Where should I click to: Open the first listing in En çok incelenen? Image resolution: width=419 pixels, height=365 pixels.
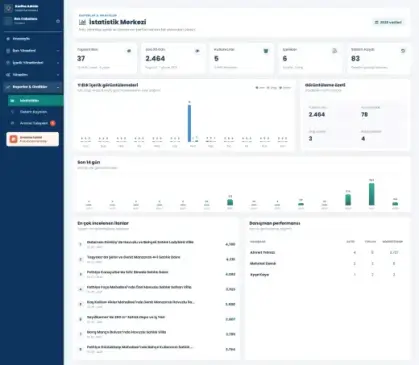157,244
